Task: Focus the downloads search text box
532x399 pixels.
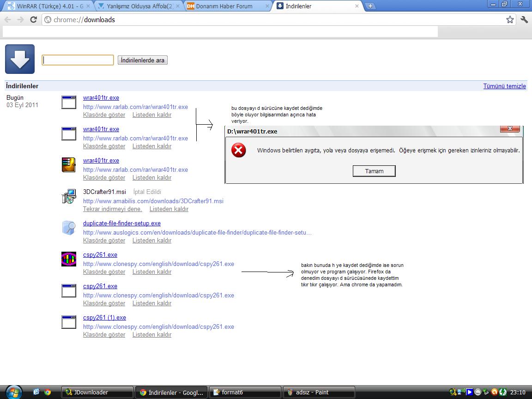Action: click(x=78, y=60)
